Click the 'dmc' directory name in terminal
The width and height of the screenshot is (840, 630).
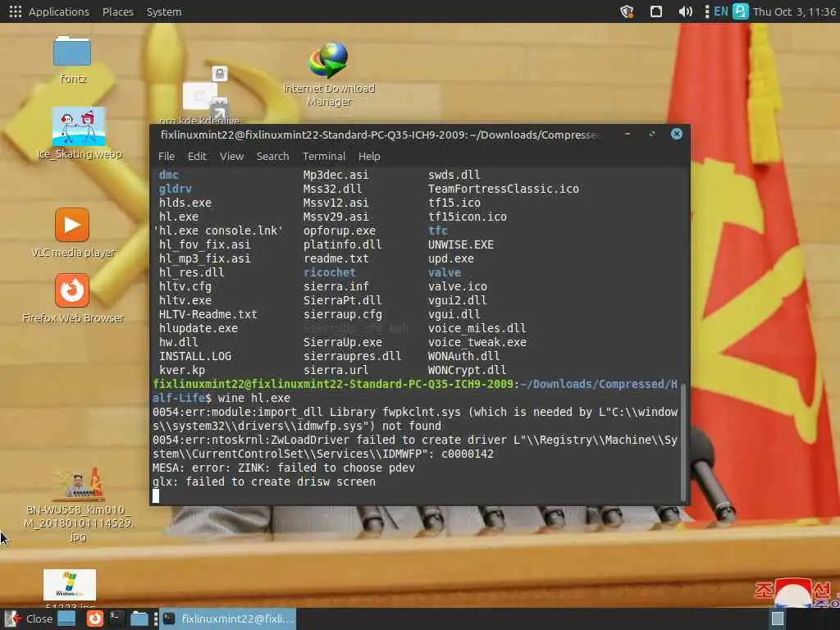[x=168, y=175]
